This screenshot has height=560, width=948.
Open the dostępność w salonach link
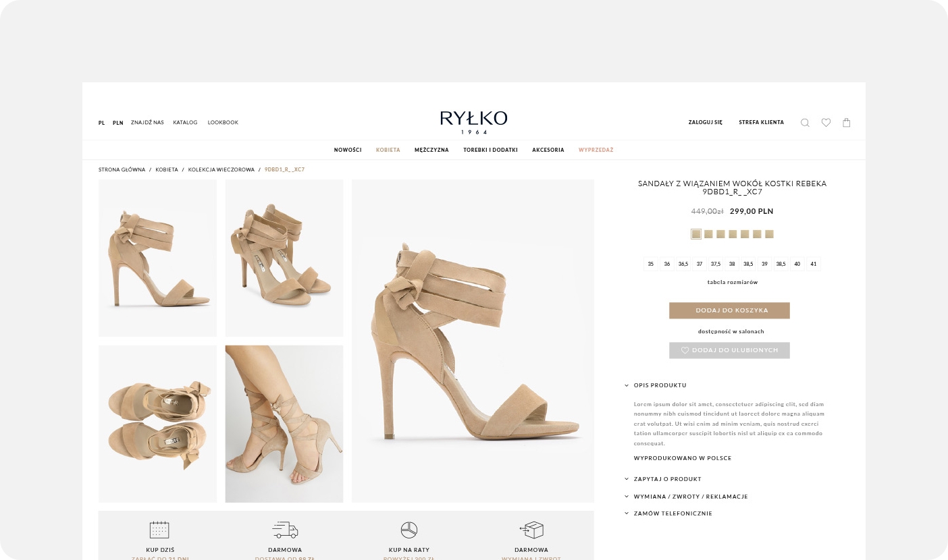tap(731, 331)
